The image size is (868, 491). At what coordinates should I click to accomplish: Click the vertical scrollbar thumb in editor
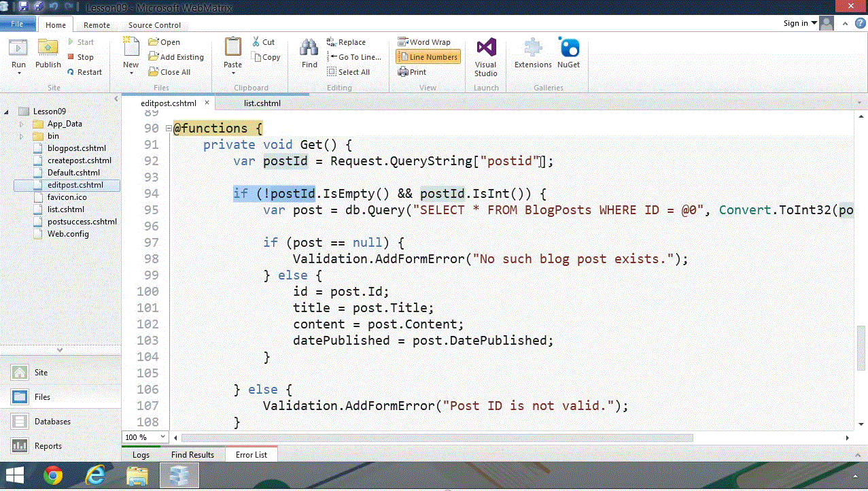click(x=861, y=348)
